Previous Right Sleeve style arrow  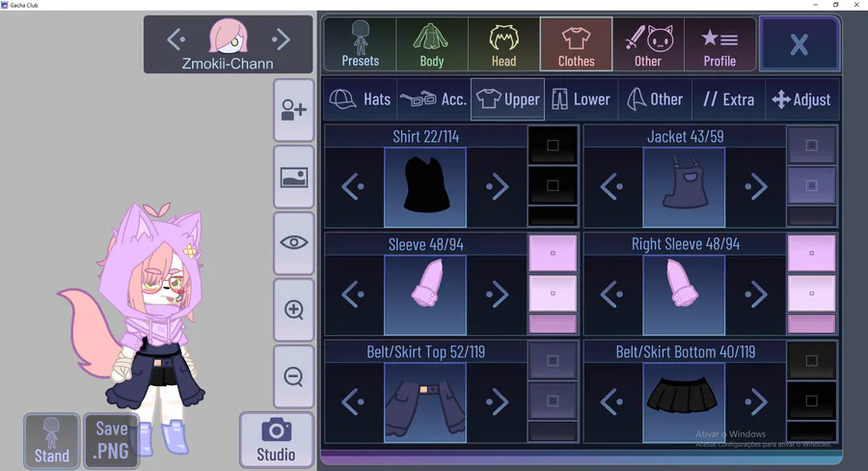[612, 294]
